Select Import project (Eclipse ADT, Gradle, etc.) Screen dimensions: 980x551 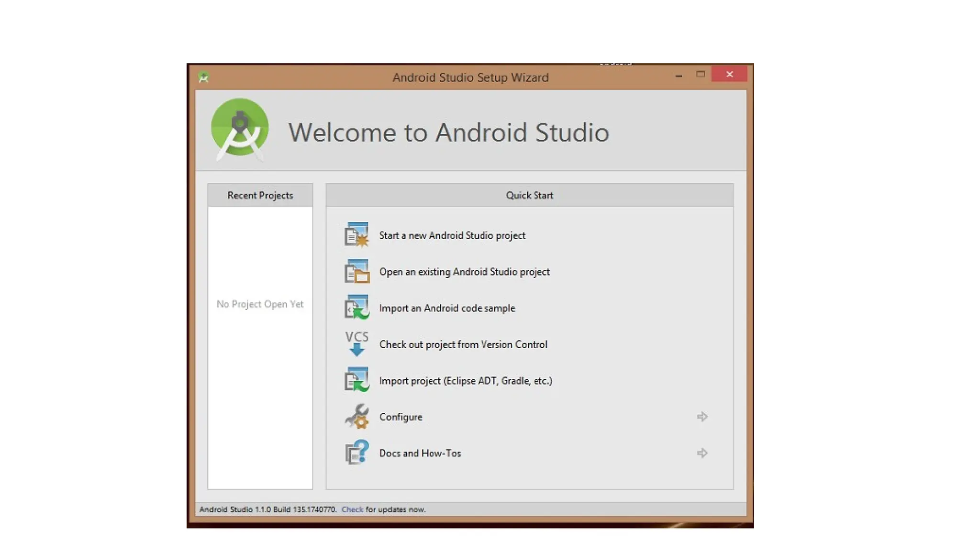[465, 381]
